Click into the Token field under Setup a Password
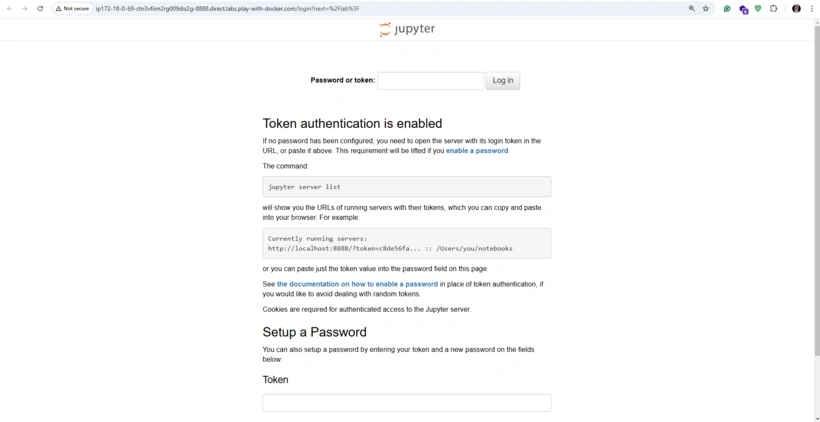The width and height of the screenshot is (820, 422). tap(407, 403)
